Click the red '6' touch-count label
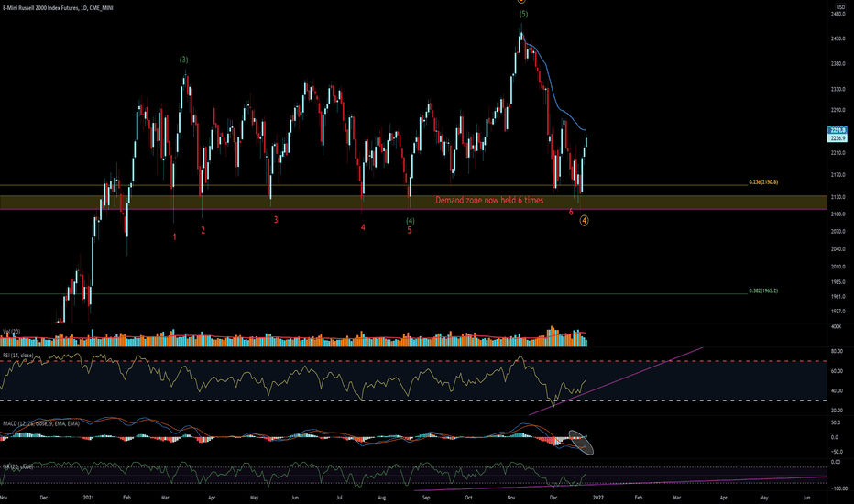 571,212
